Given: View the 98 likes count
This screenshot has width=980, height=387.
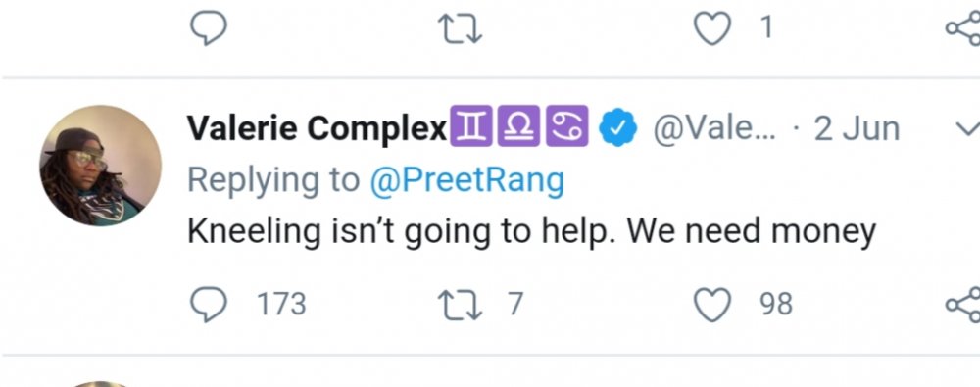Looking at the screenshot, I should pyautogui.click(x=776, y=305).
